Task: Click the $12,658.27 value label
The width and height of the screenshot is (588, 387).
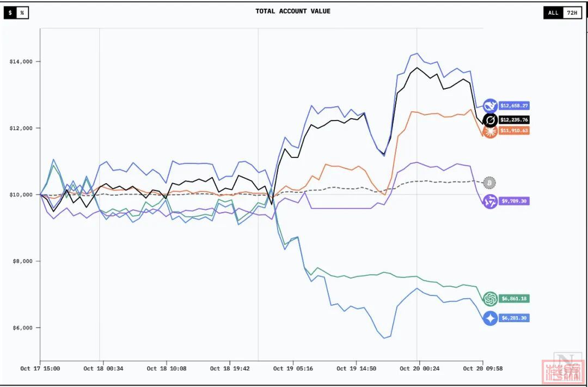Action: pyautogui.click(x=513, y=106)
